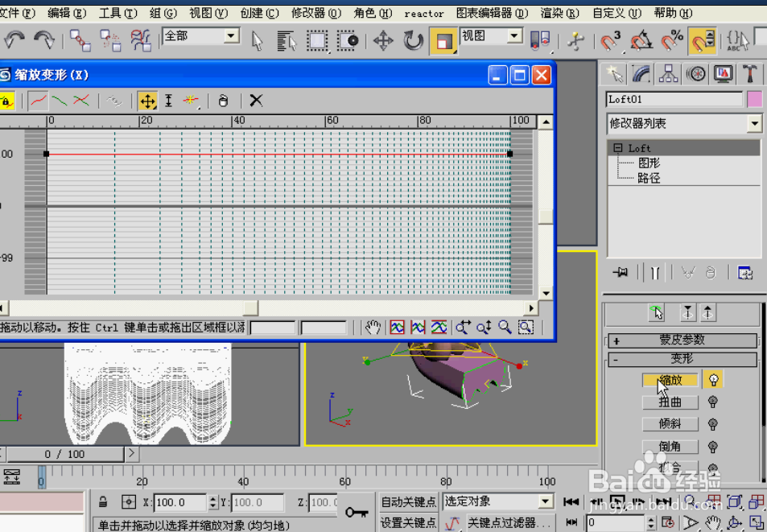
Task: Activate the pan hand tool in deformation window
Action: click(x=373, y=327)
